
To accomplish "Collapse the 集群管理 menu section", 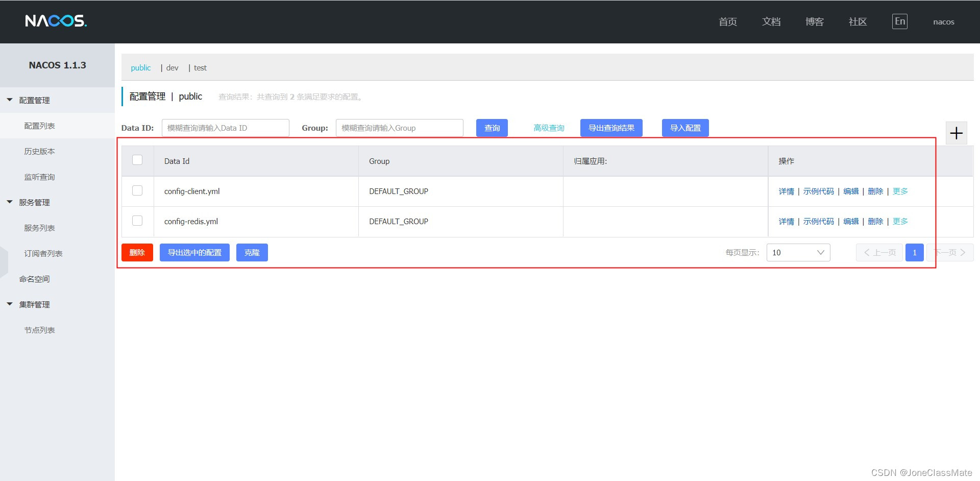I will point(57,304).
